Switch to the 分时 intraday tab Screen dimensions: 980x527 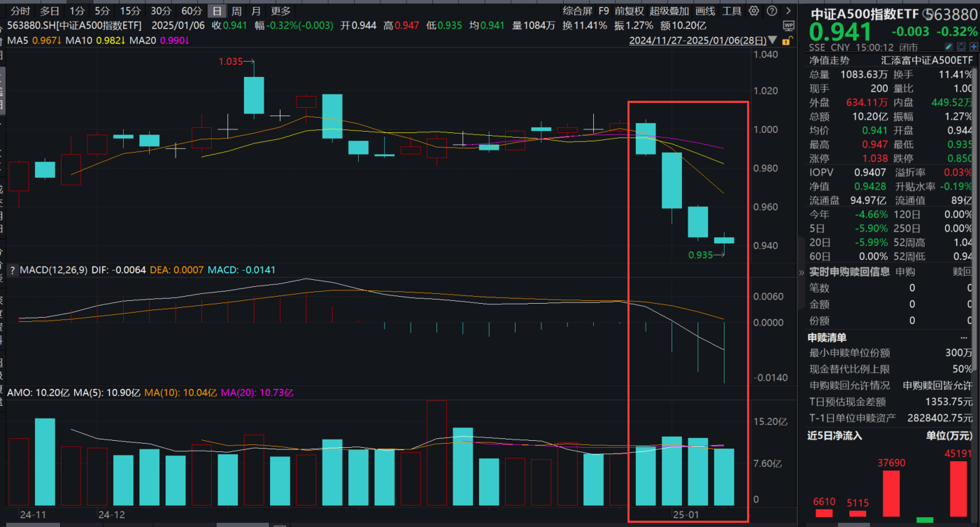(x=20, y=11)
